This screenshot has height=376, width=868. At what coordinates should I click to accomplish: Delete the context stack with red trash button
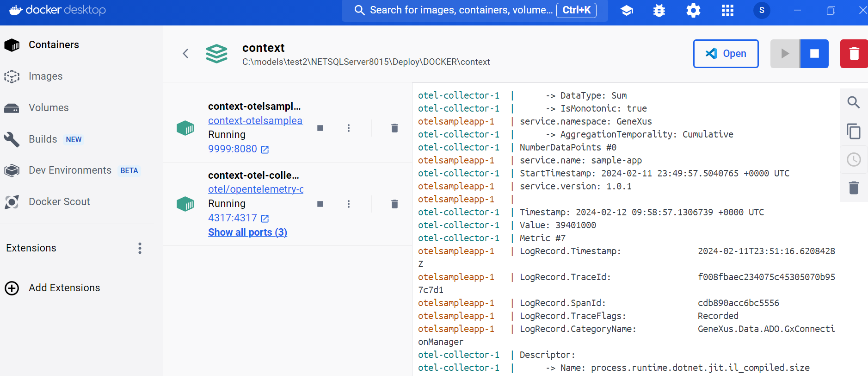tap(854, 54)
